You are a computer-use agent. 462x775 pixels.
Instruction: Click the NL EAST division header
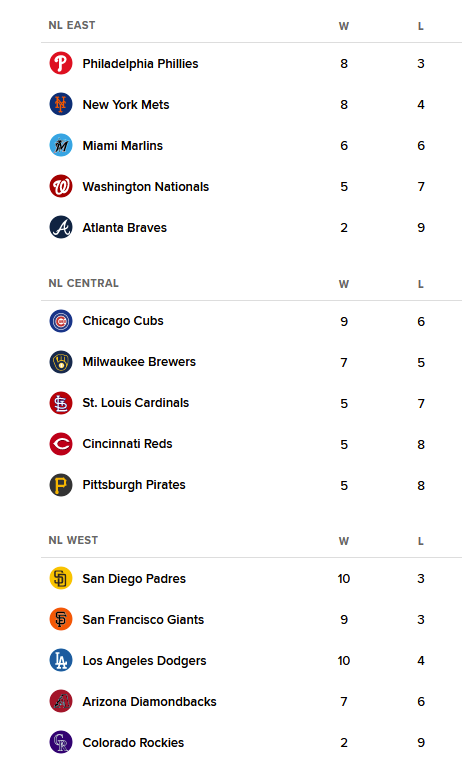(72, 25)
